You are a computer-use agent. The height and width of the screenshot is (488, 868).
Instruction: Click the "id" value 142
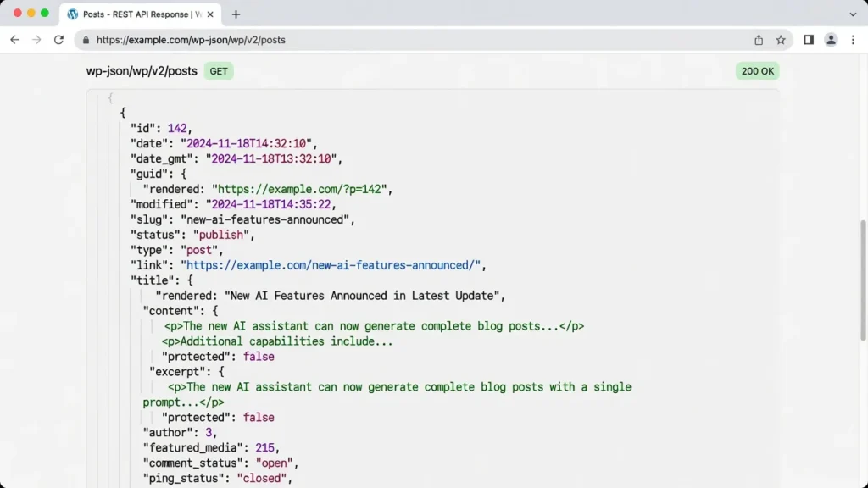click(177, 129)
